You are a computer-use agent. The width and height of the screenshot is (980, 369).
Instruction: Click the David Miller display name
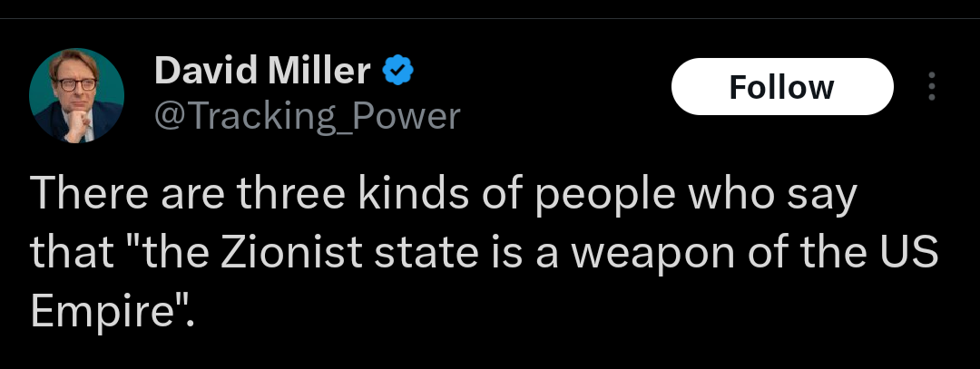coord(262,70)
